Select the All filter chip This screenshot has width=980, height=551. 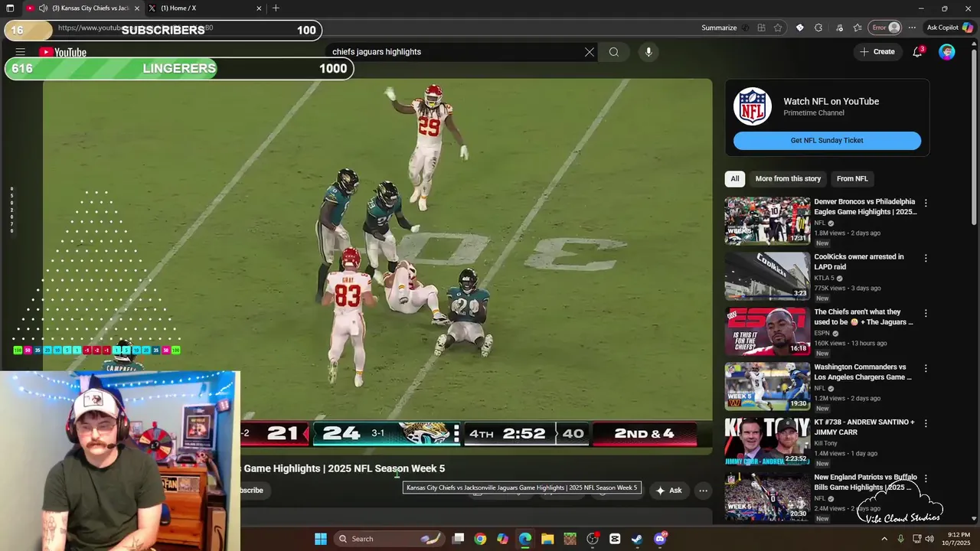pos(735,179)
